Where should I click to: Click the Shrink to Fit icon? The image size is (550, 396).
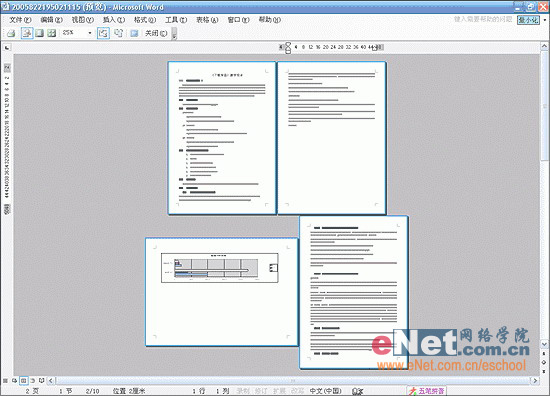pyautogui.click(x=119, y=33)
